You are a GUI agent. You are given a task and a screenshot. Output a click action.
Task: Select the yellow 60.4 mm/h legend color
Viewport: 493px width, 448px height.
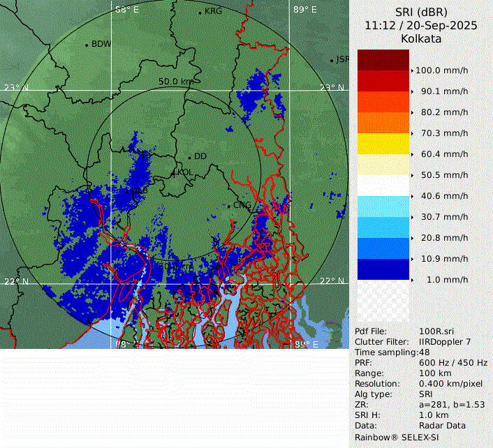383,144
